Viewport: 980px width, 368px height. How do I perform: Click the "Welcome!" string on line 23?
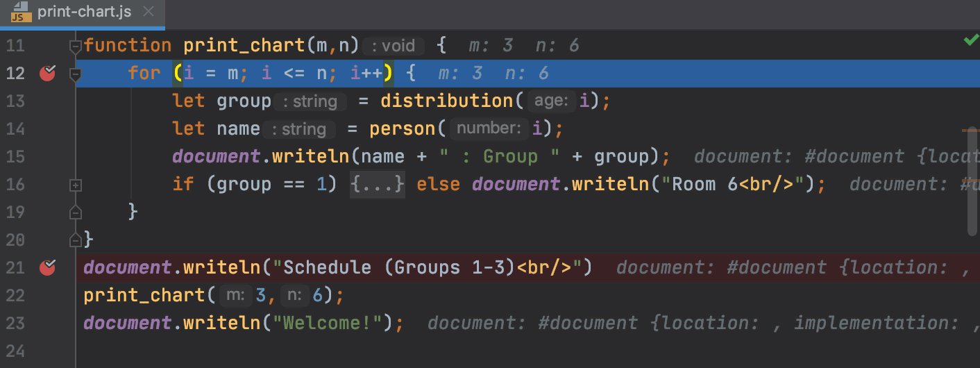(328, 323)
